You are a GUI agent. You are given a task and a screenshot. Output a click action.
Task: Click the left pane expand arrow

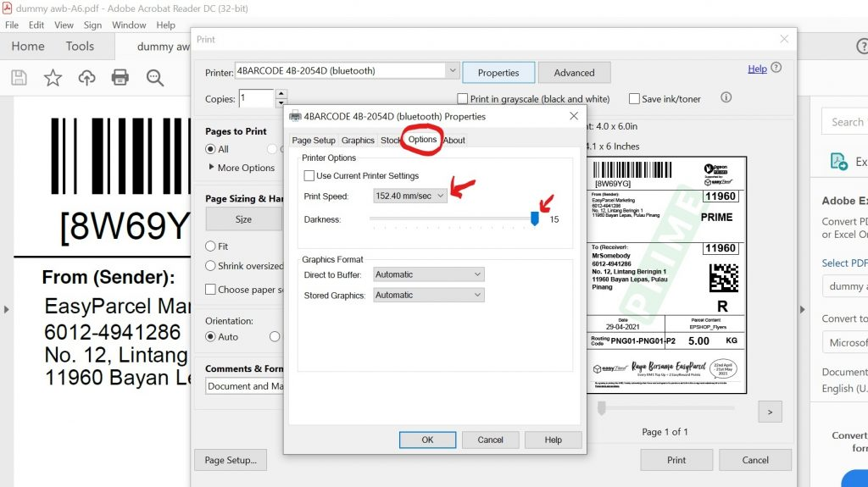tap(6, 309)
